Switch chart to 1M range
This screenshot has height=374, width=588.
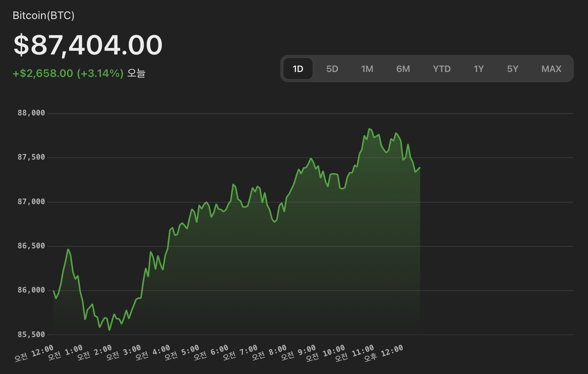(367, 69)
